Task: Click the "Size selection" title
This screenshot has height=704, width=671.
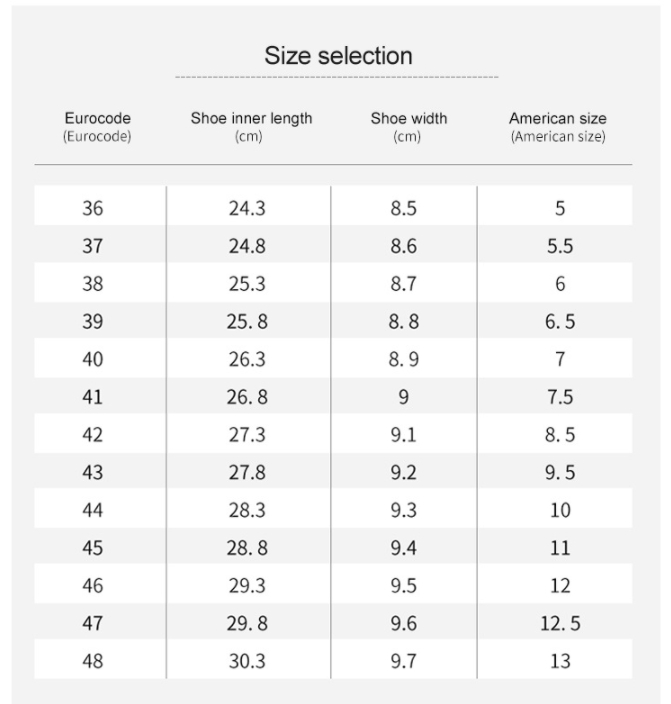Action: point(338,56)
